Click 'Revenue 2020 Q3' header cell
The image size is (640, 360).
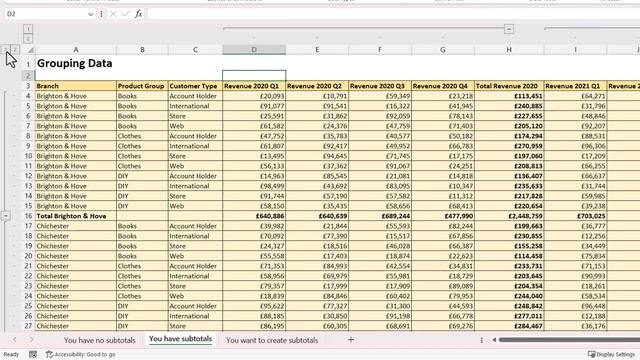[380, 86]
